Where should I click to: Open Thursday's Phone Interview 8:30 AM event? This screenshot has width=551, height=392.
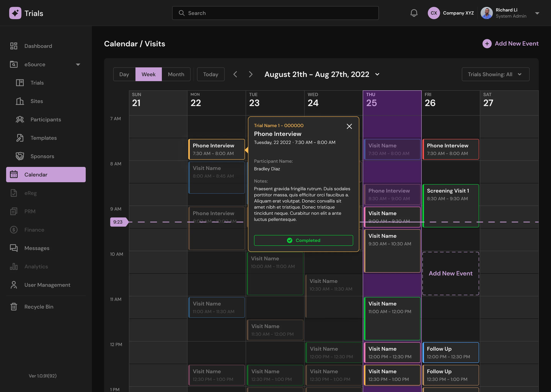[392, 194]
